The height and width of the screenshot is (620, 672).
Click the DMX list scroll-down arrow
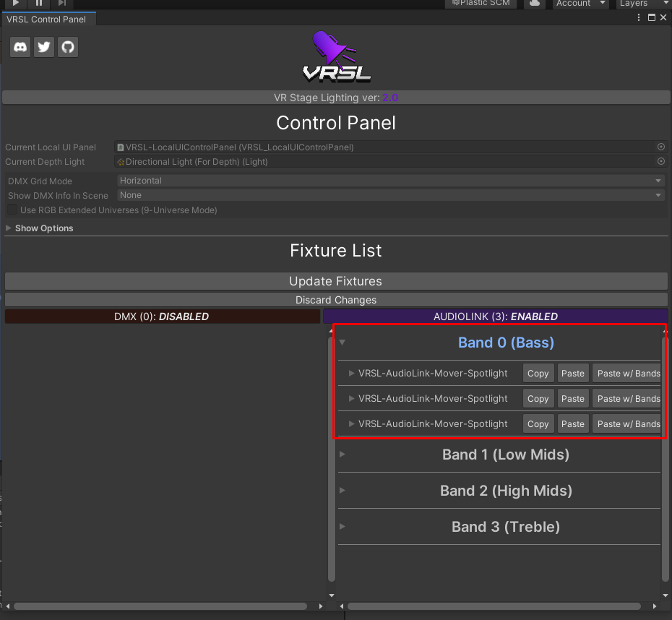pyautogui.click(x=331, y=595)
